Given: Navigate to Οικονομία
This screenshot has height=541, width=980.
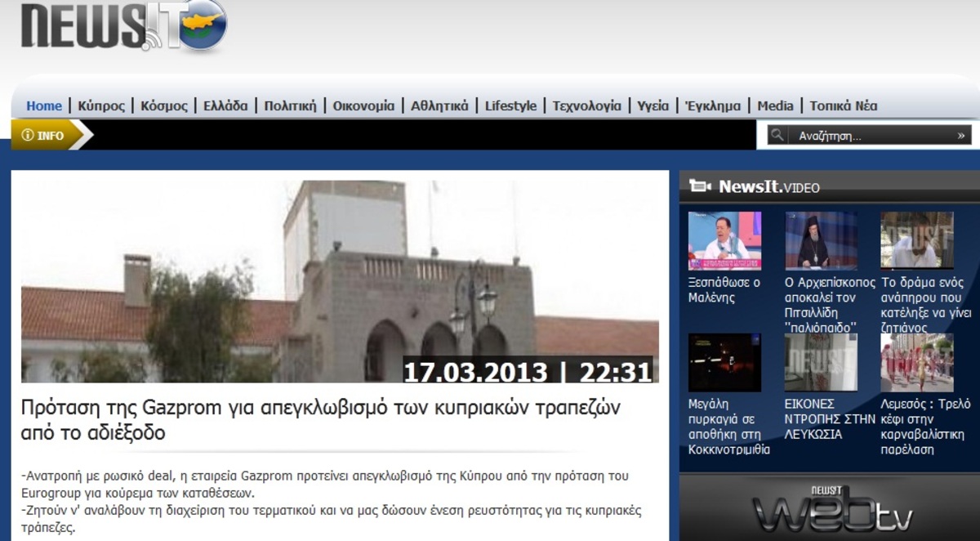Looking at the screenshot, I should click(x=363, y=105).
